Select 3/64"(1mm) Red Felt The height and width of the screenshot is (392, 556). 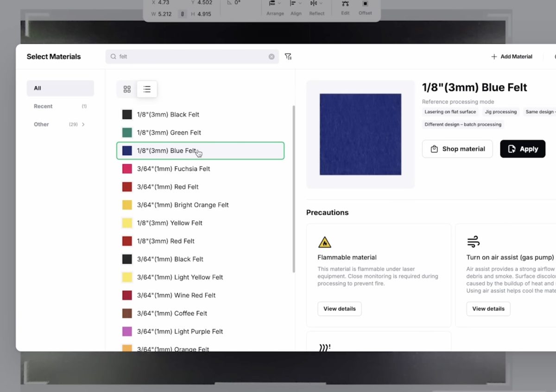[200, 187]
